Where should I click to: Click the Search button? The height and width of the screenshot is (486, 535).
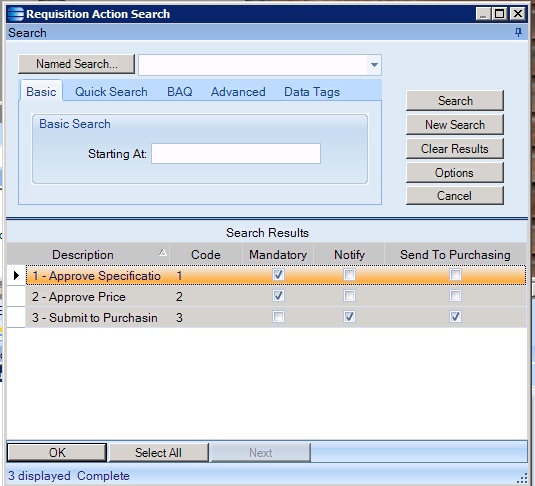455,101
